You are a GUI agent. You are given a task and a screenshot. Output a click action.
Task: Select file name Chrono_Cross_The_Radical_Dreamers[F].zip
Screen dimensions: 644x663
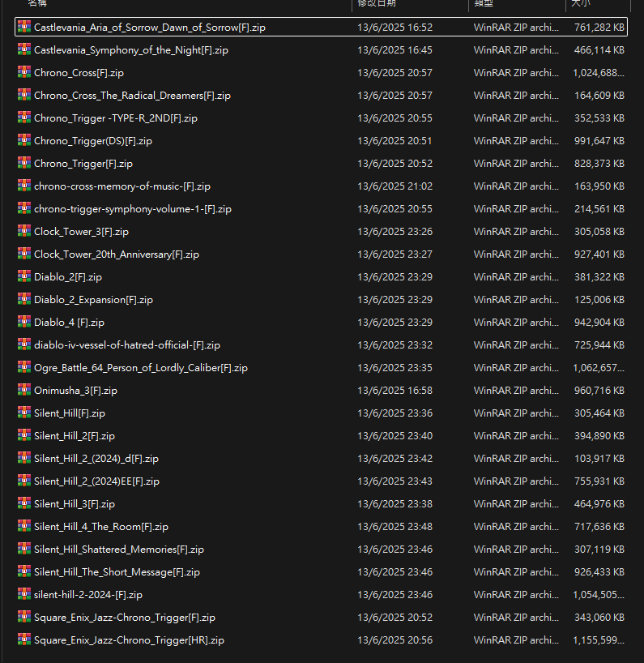[x=132, y=96]
